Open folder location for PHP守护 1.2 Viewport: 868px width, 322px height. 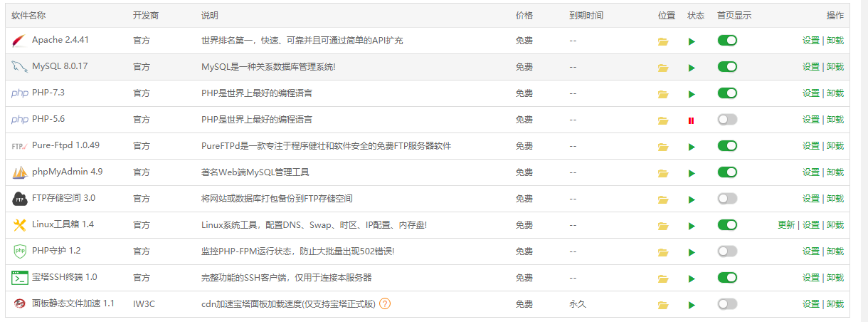click(663, 253)
